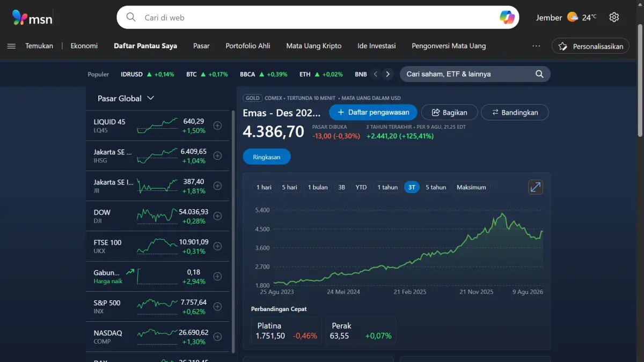
Task: Click 'Cari saham, ETF & lainnya' field
Action: [475, 74]
